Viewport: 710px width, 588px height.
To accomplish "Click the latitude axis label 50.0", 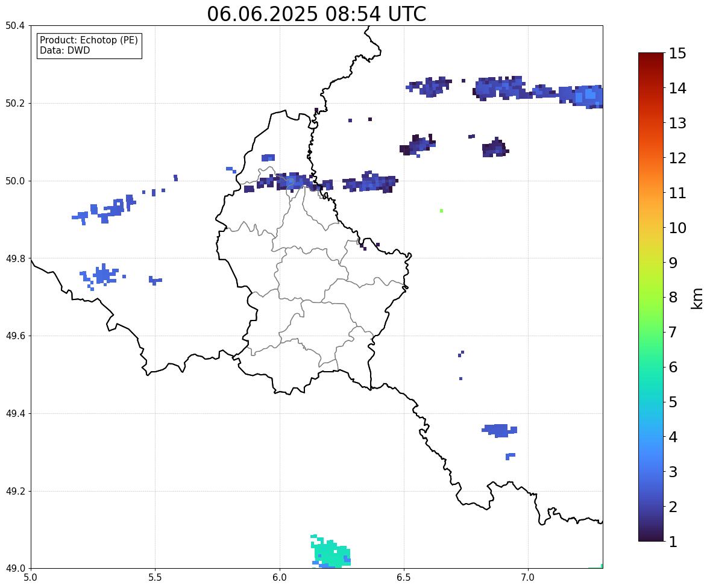I will pyautogui.click(x=15, y=181).
